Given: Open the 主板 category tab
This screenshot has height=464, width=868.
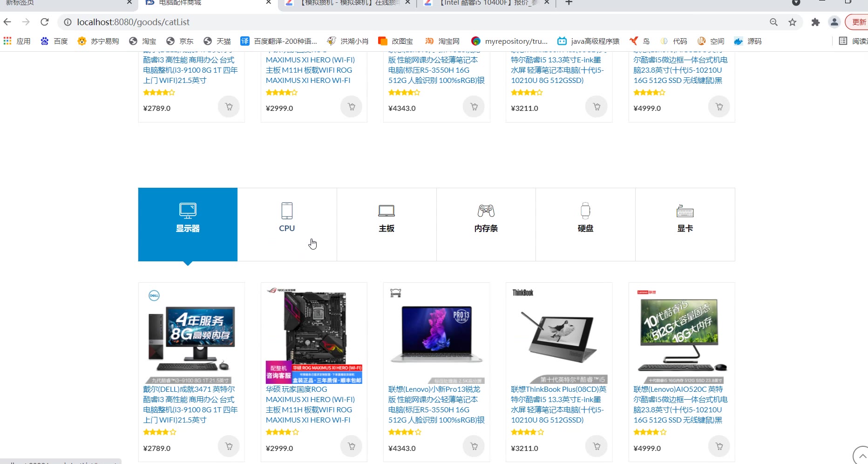Looking at the screenshot, I should coord(387,224).
